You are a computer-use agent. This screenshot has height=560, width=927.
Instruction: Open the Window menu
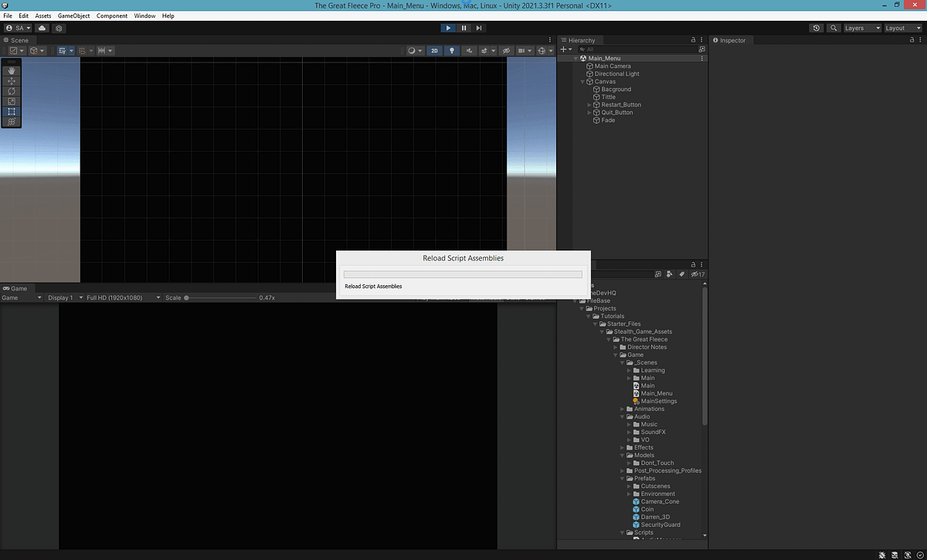coord(144,15)
